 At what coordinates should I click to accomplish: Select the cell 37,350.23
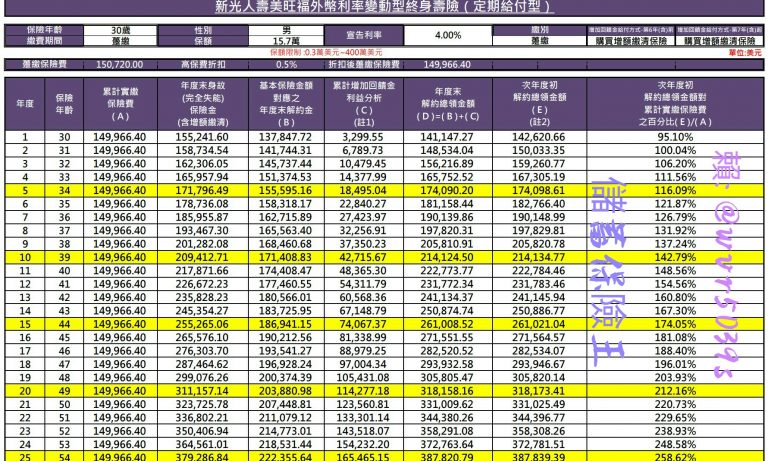pos(363,244)
